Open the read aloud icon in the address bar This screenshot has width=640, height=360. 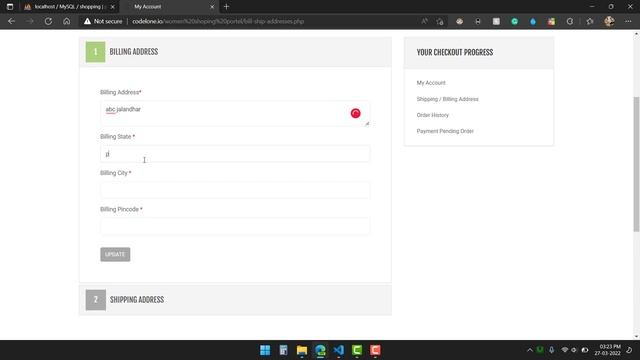pyautogui.click(x=424, y=21)
